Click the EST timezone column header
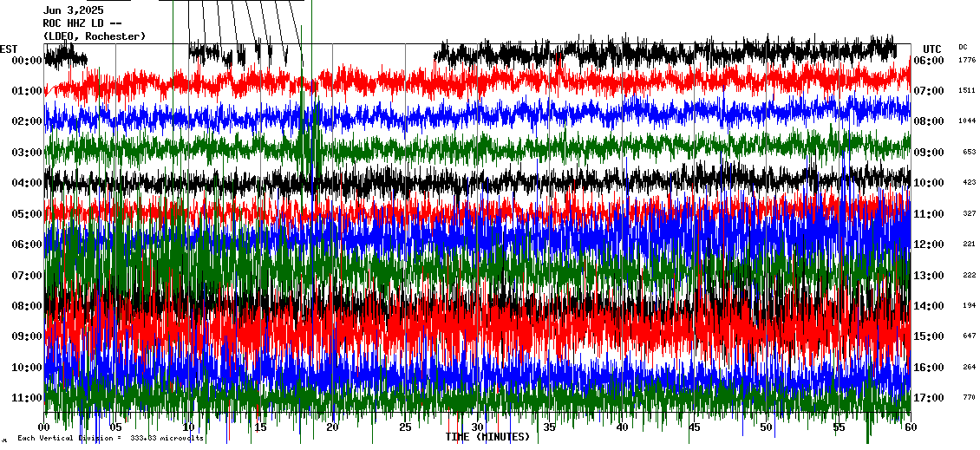 [x=9, y=49]
